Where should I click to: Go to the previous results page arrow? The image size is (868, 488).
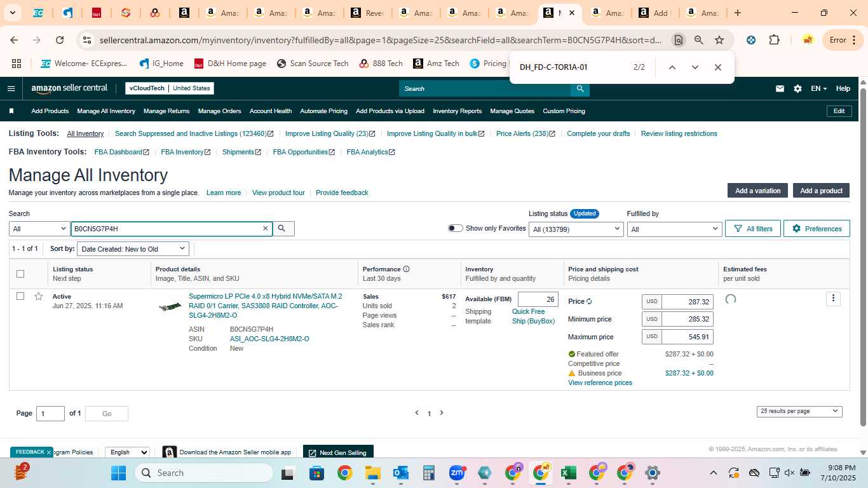(417, 413)
